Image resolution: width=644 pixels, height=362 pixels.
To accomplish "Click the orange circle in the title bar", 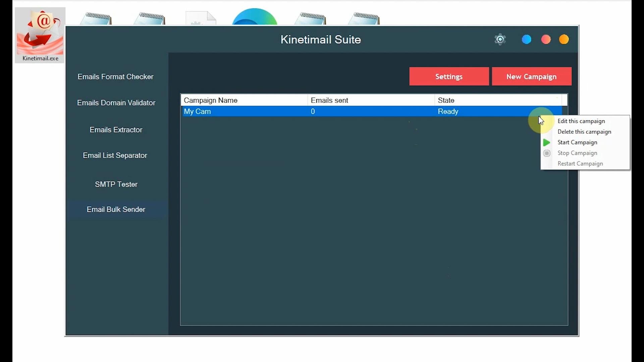I will [x=564, y=39].
